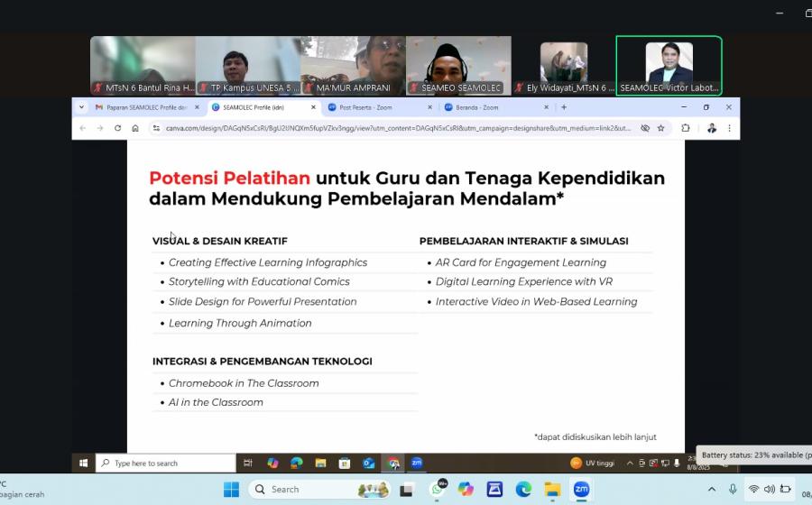Click the browser home icon
This screenshot has height=505, width=812.
click(135, 128)
